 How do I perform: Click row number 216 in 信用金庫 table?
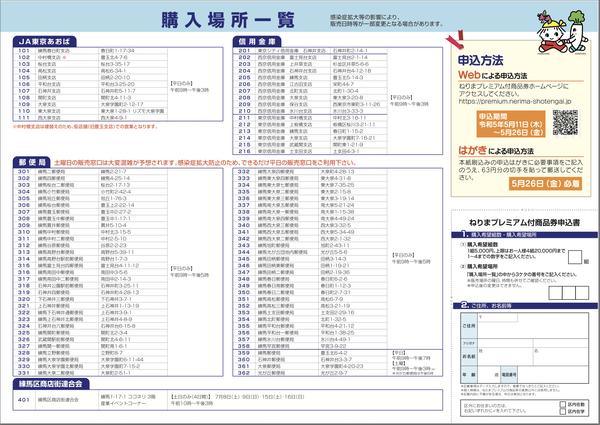coord(245,151)
